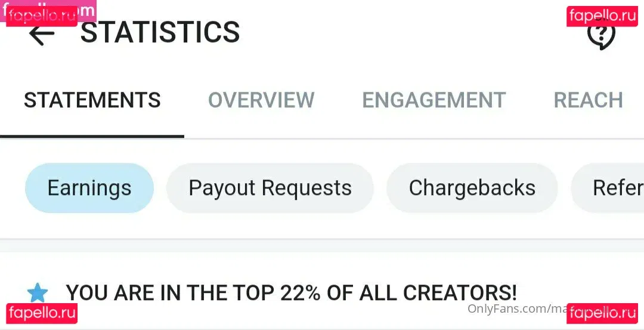Select the Earnings filter chip
644x330 pixels.
coord(89,188)
